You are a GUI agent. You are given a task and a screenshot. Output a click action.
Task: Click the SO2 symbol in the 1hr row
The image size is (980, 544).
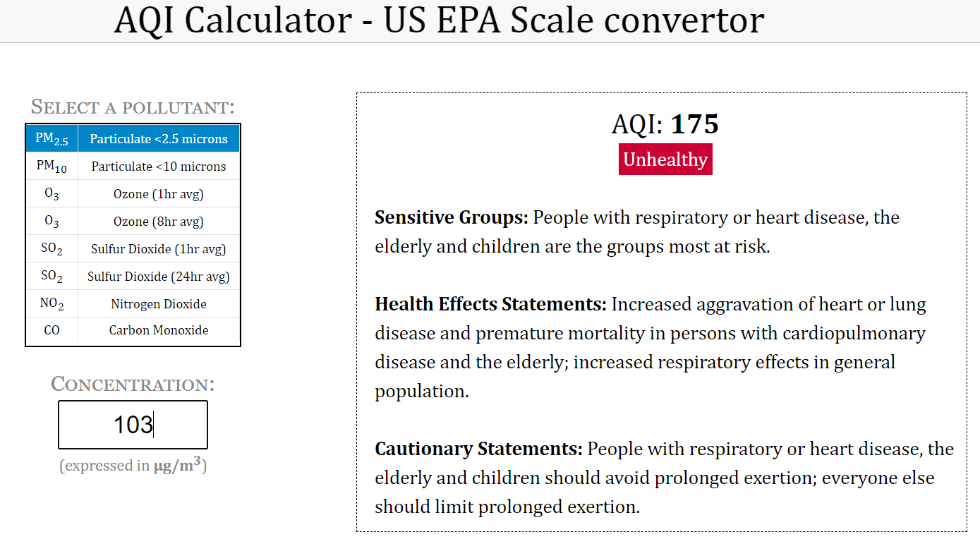tap(52, 249)
